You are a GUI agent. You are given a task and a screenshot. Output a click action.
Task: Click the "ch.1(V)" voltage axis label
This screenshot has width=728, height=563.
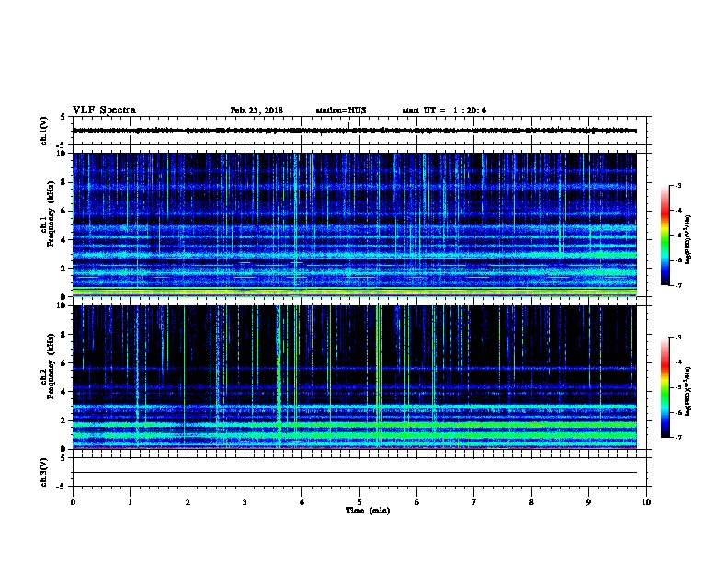43,131
